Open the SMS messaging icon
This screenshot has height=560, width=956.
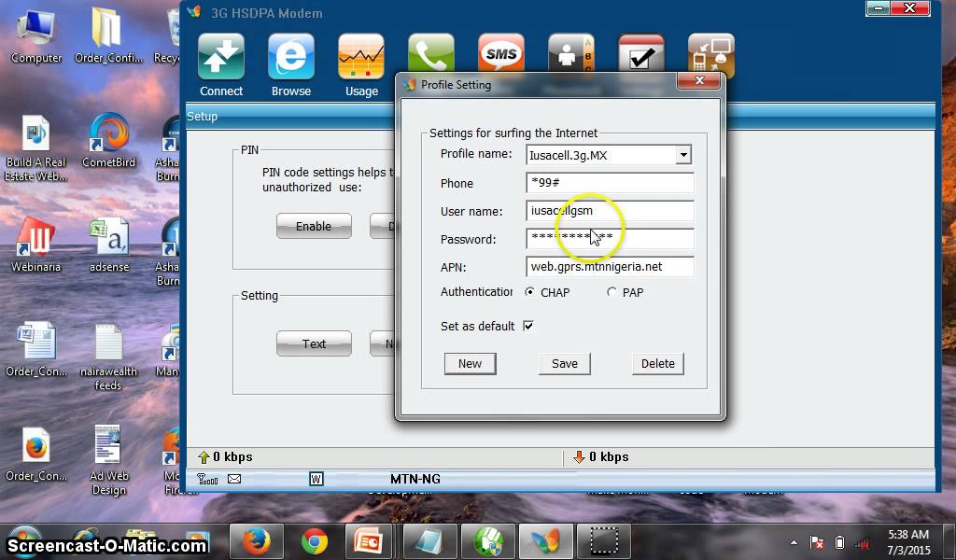pyautogui.click(x=501, y=53)
